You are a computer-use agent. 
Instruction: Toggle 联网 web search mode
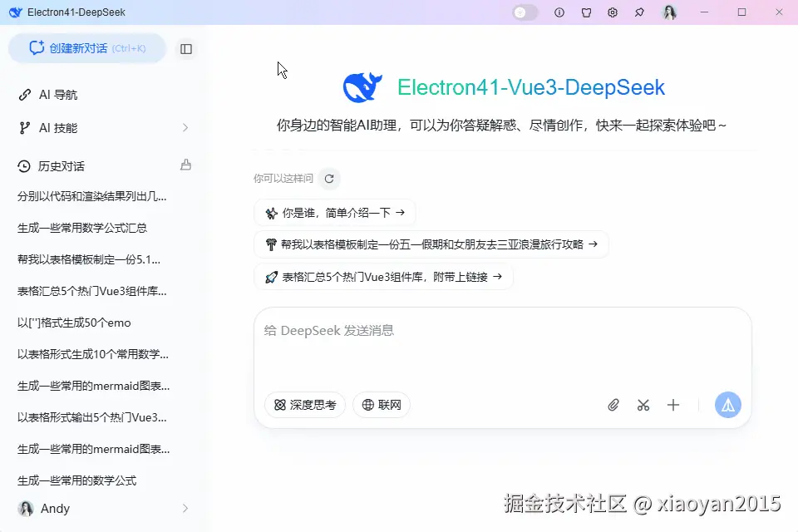pyautogui.click(x=382, y=405)
